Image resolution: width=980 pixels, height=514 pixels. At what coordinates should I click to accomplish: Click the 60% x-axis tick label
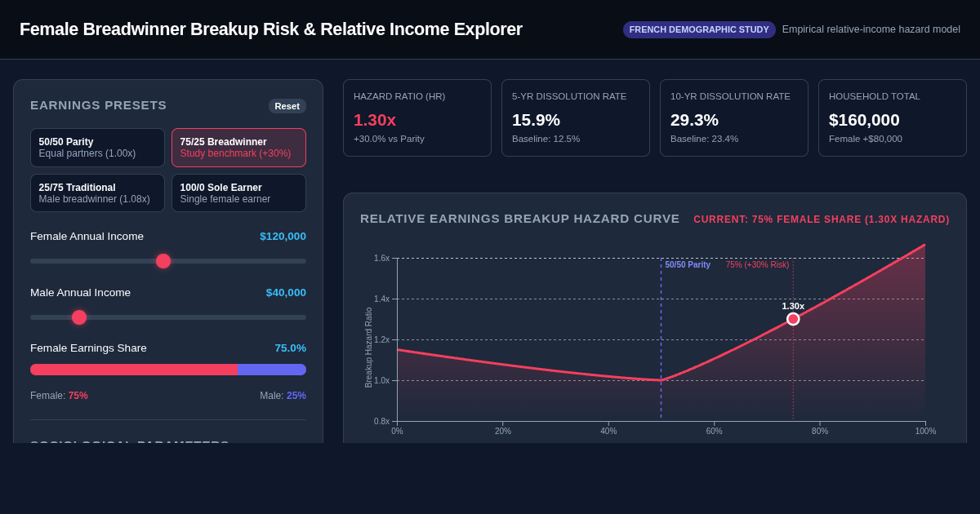(714, 432)
